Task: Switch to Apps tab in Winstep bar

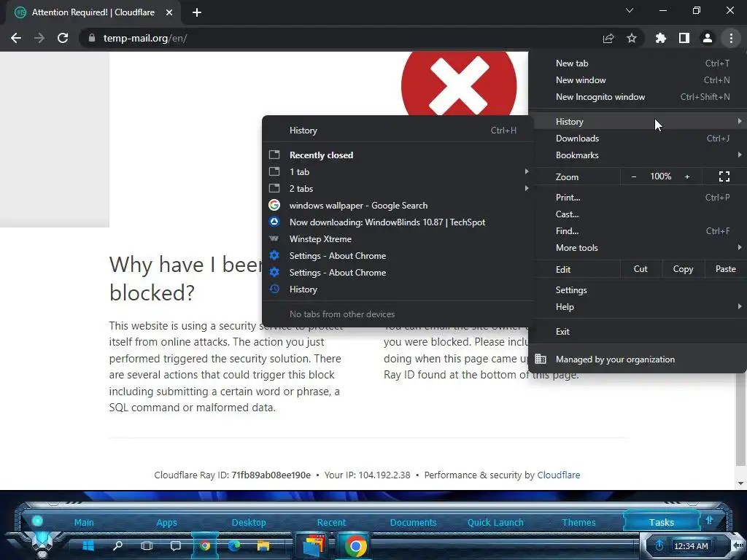Action: 166,522
